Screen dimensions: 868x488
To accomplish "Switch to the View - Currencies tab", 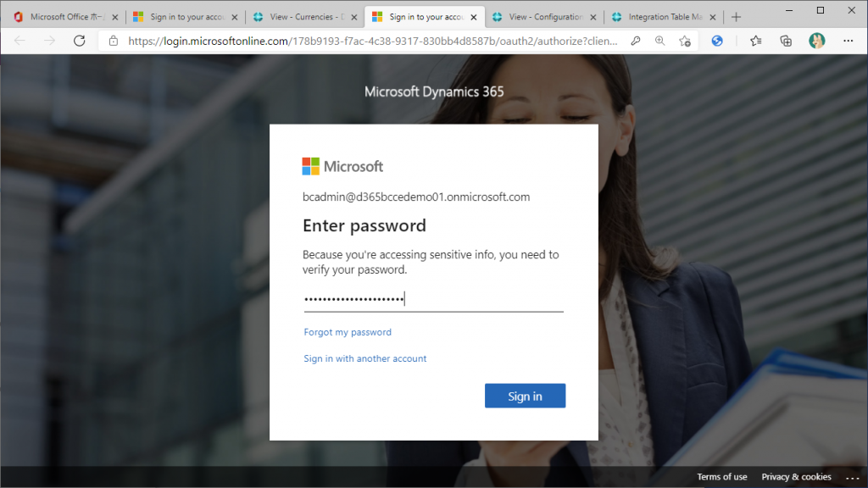I will pos(301,17).
